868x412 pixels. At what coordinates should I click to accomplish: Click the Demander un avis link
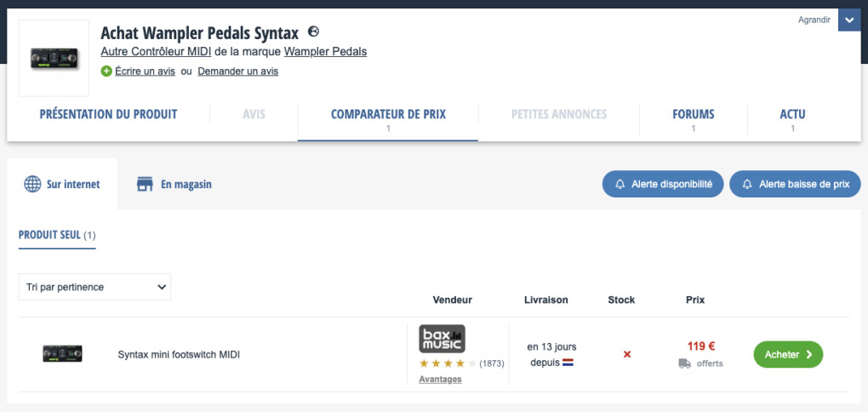click(x=238, y=72)
